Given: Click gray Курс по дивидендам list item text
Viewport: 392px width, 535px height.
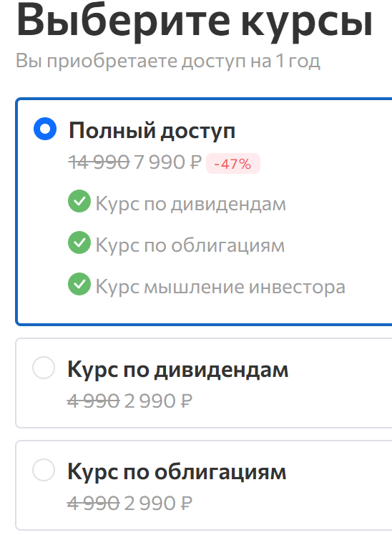Looking at the screenshot, I should [x=191, y=204].
